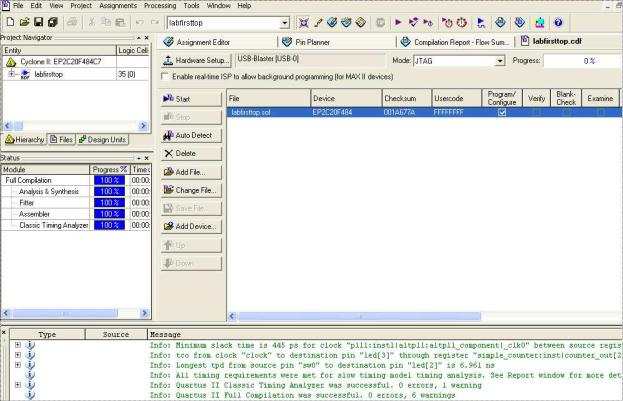
Task: Open Compilation Report toolbar icon
Action: pos(500,23)
